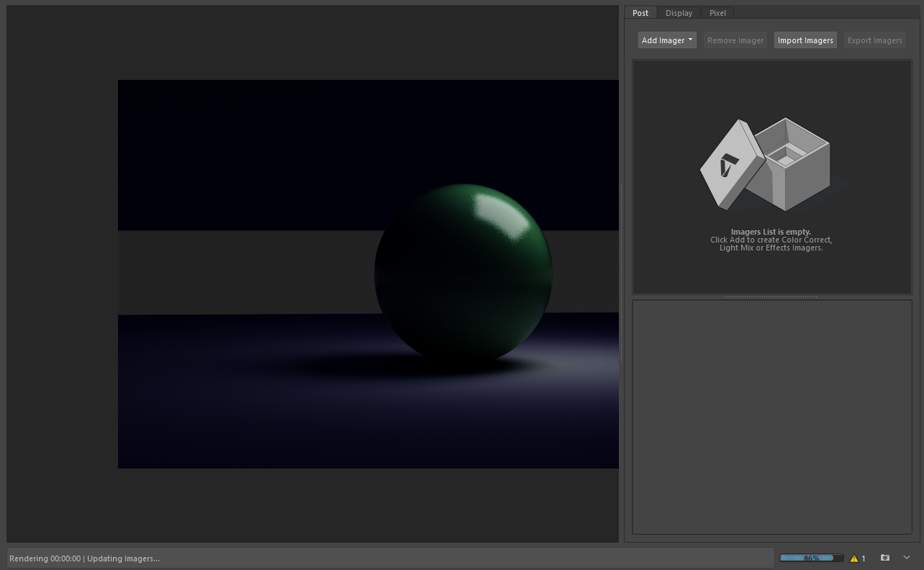Select the Pixel tab
Image resolution: width=924 pixels, height=570 pixels.
[717, 13]
